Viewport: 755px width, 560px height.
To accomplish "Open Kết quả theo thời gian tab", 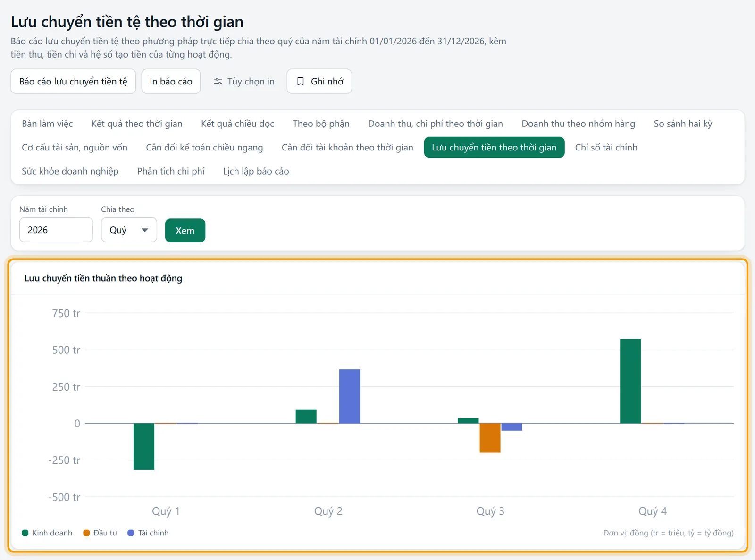I will (x=137, y=124).
